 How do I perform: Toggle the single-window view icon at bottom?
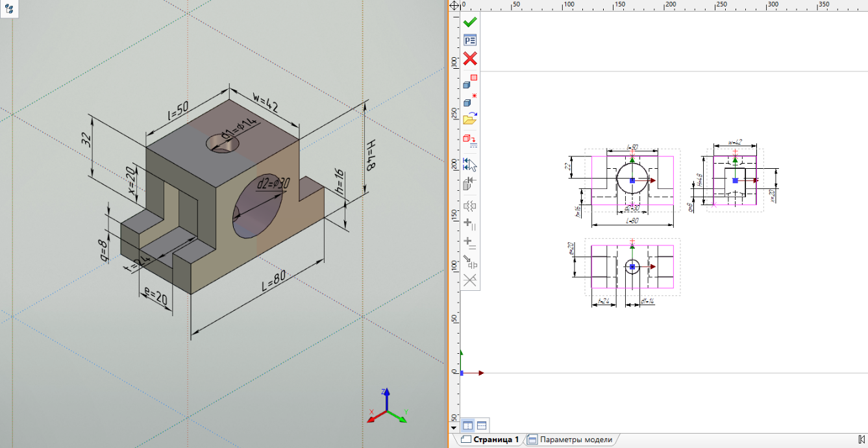(x=482, y=426)
